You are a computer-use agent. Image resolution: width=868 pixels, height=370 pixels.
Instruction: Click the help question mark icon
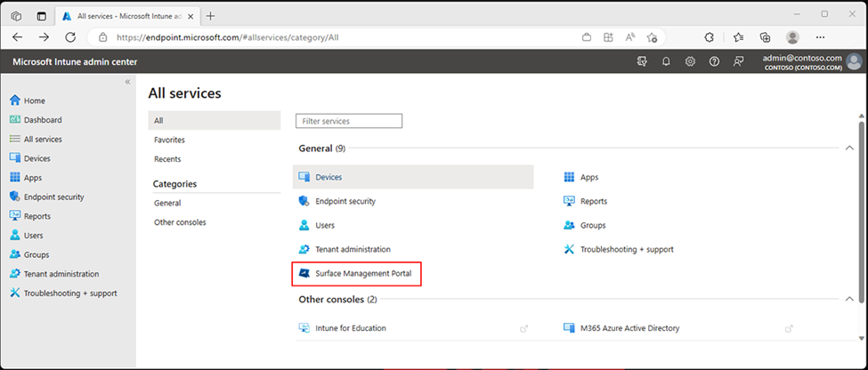714,61
